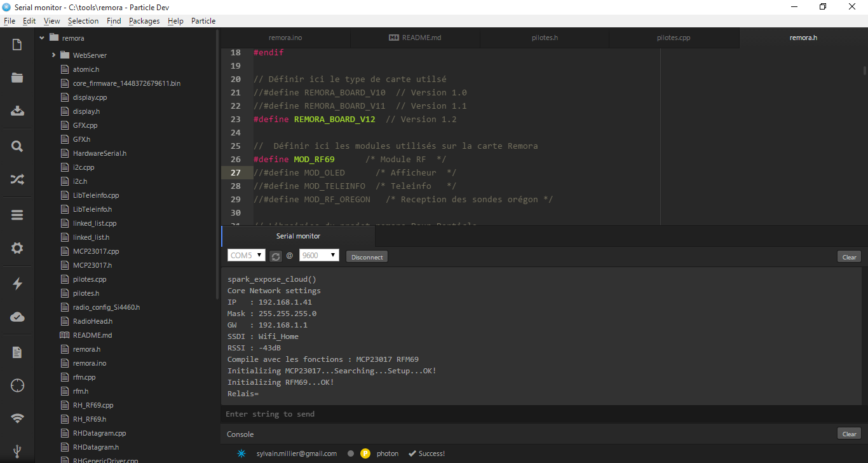Switch to the pilotes.h tab

tap(545, 38)
